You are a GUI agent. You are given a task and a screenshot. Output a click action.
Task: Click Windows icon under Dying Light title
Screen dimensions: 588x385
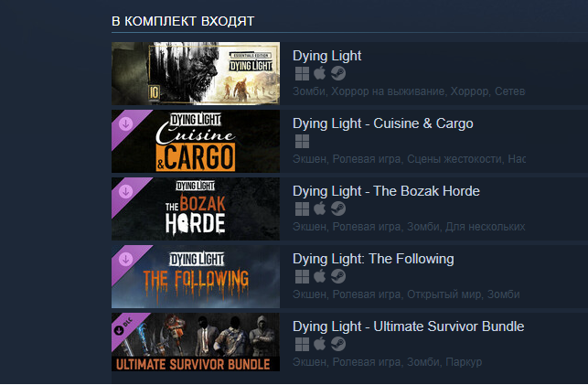302,73
